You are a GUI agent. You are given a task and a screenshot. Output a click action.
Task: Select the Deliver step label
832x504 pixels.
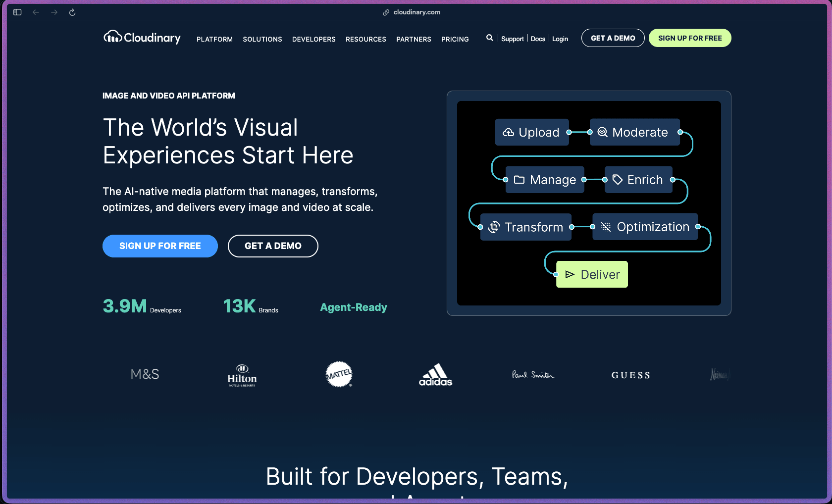(x=600, y=274)
